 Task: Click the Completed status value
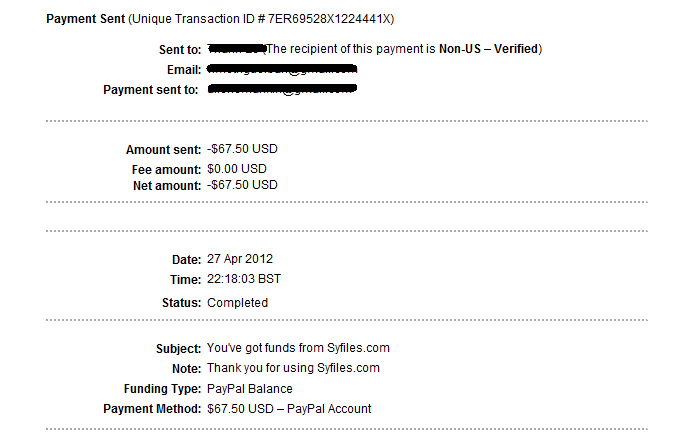tap(237, 303)
